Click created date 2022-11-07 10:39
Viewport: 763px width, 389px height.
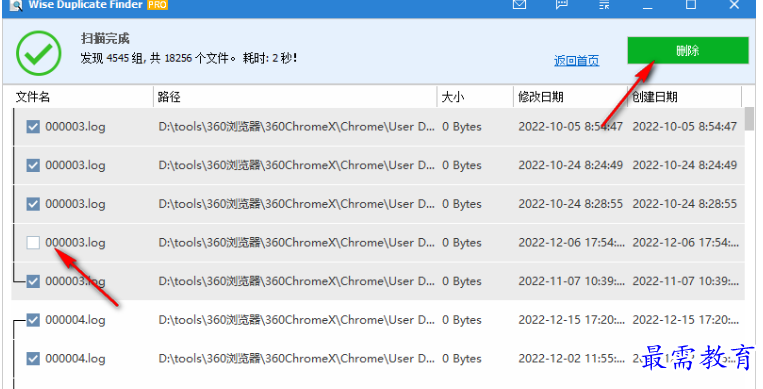pos(686,281)
